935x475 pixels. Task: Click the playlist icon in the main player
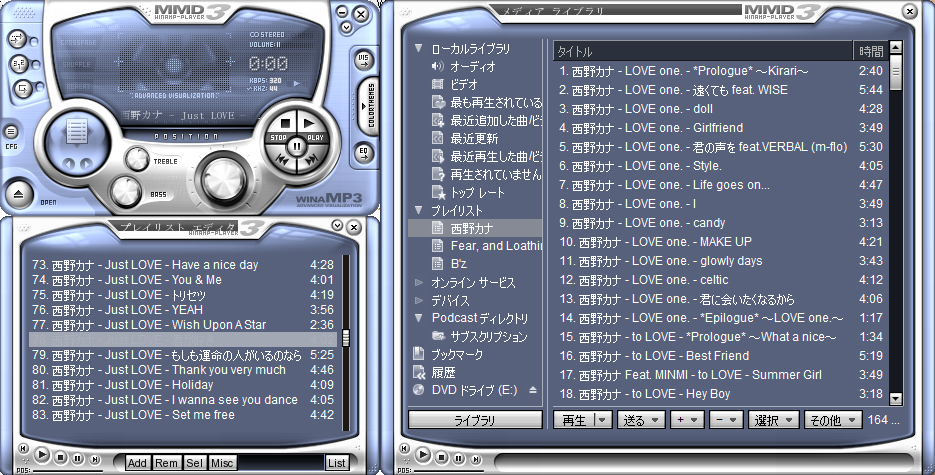pyautogui.click(x=77, y=132)
